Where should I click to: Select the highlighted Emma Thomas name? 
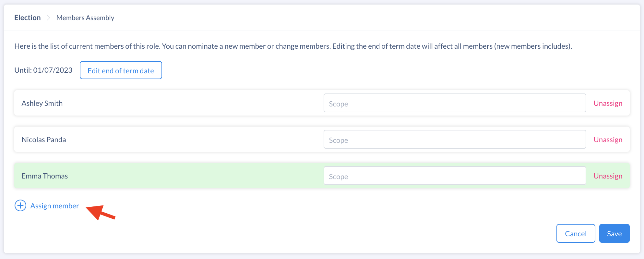coord(45,176)
